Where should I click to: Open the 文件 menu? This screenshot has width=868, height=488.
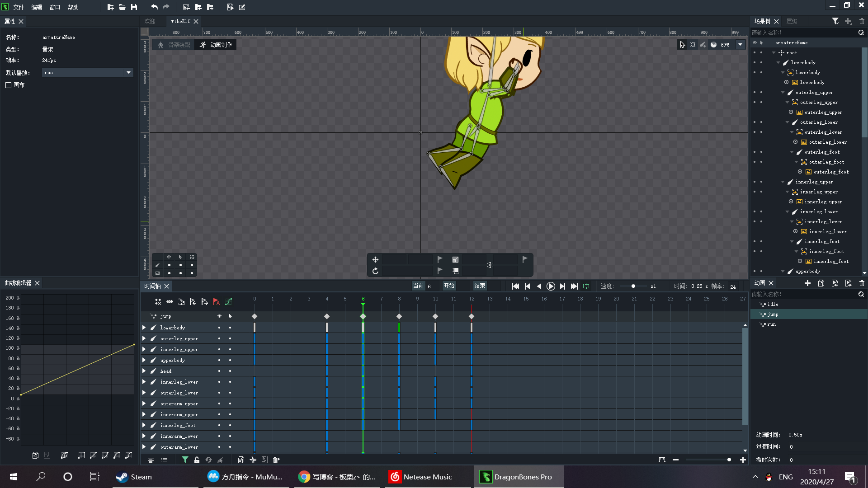tap(19, 7)
